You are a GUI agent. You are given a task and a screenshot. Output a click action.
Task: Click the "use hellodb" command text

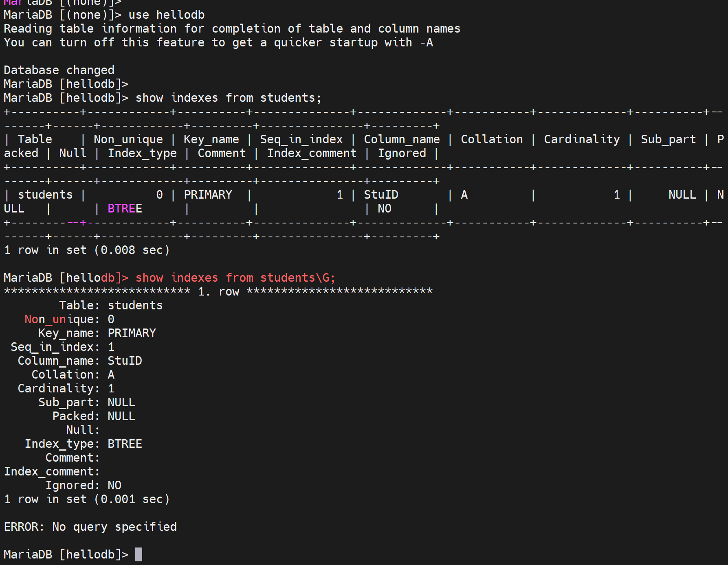point(166,15)
